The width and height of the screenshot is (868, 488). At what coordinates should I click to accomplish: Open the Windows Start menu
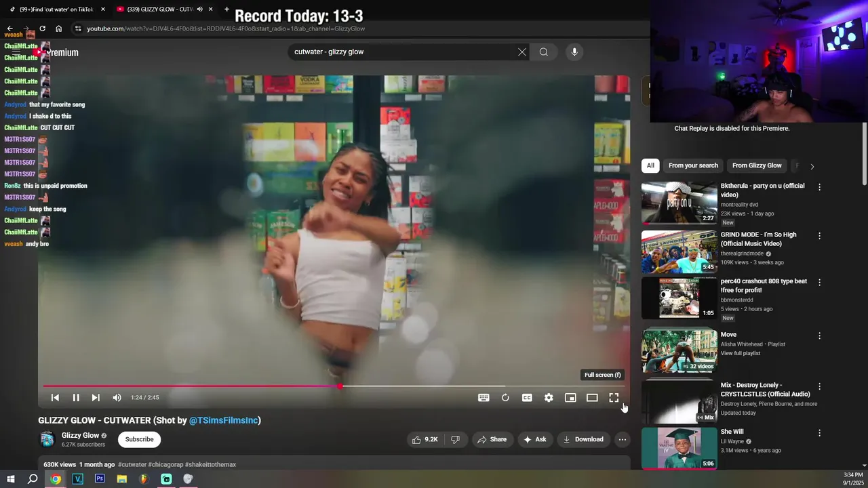(x=11, y=479)
